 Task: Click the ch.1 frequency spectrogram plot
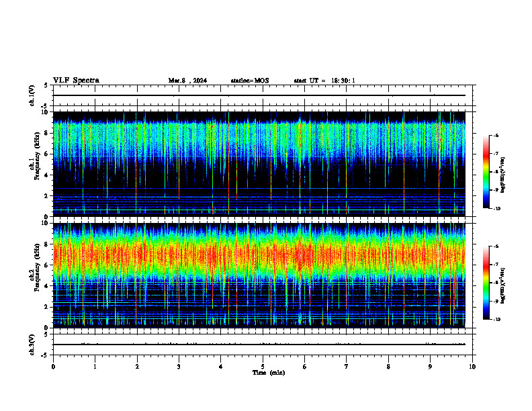259,164
